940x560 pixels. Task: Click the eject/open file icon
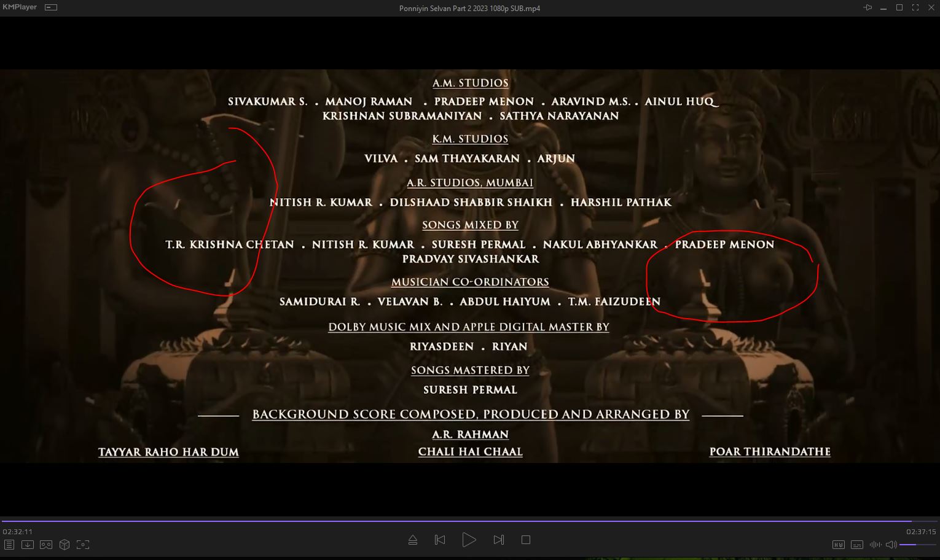(x=413, y=540)
